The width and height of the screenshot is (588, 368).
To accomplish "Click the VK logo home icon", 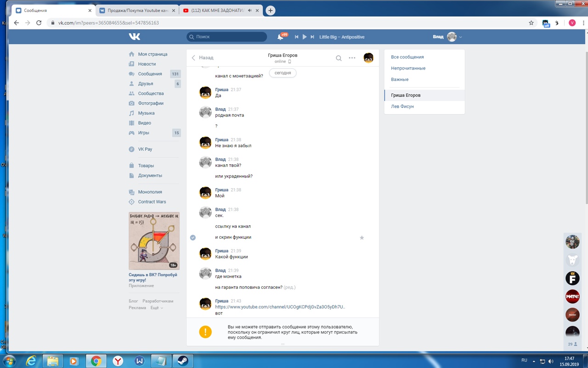I will coord(134,37).
